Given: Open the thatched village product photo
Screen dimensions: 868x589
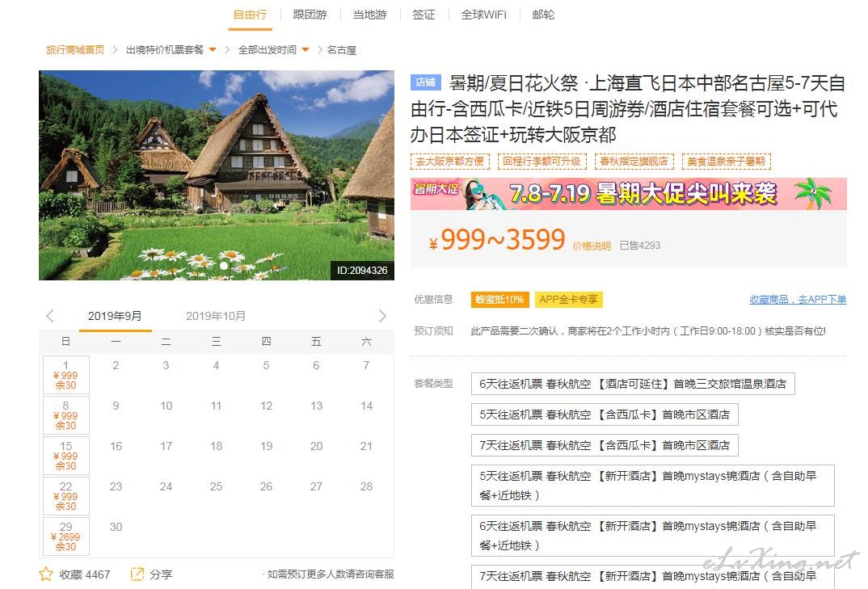Looking at the screenshot, I should pos(217,175).
